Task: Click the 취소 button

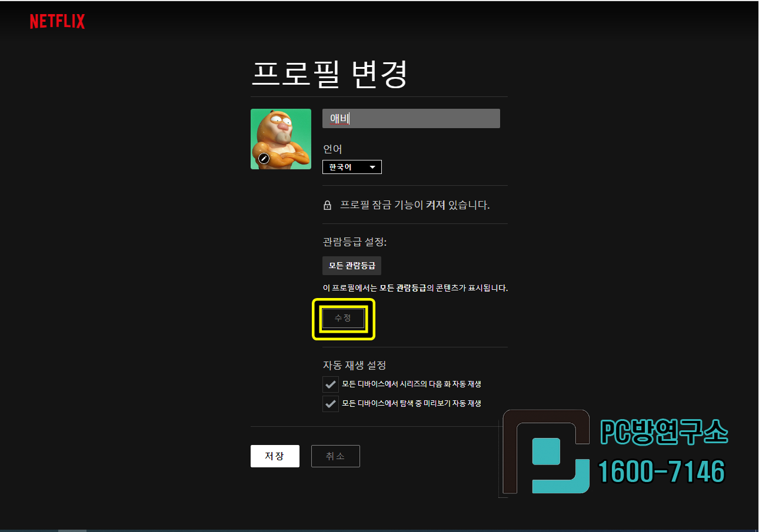Action: point(335,456)
